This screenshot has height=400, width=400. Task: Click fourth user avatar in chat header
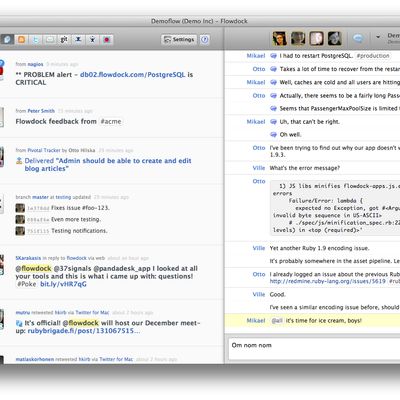(x=334, y=39)
